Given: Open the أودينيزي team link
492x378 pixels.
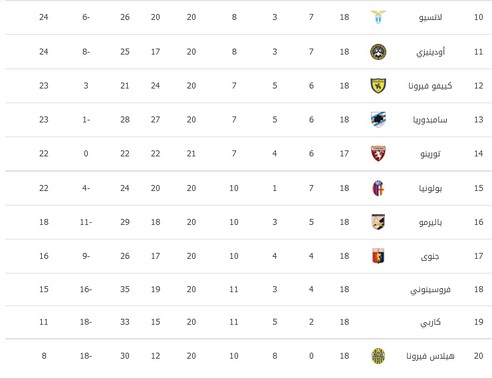Looking at the screenshot, I should point(430,52).
